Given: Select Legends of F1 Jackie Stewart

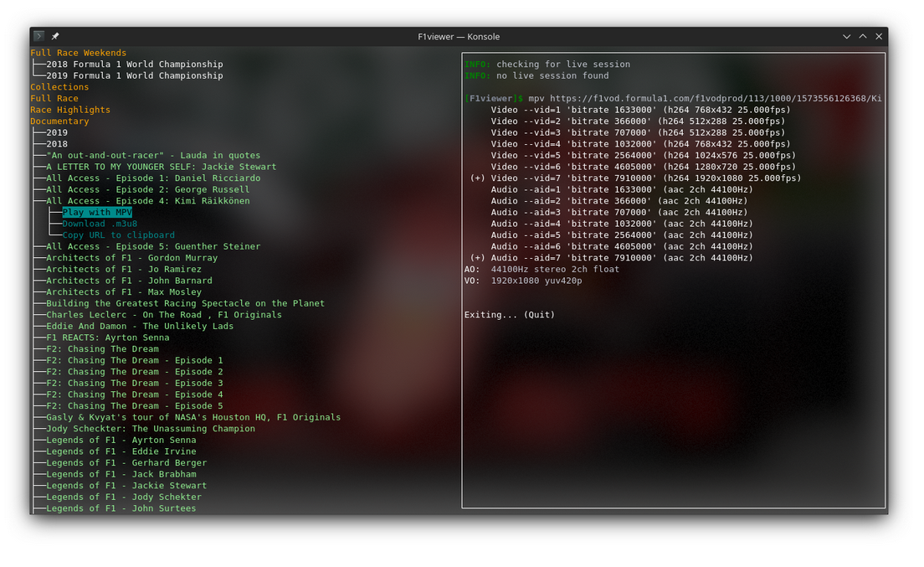Looking at the screenshot, I should [x=126, y=486].
